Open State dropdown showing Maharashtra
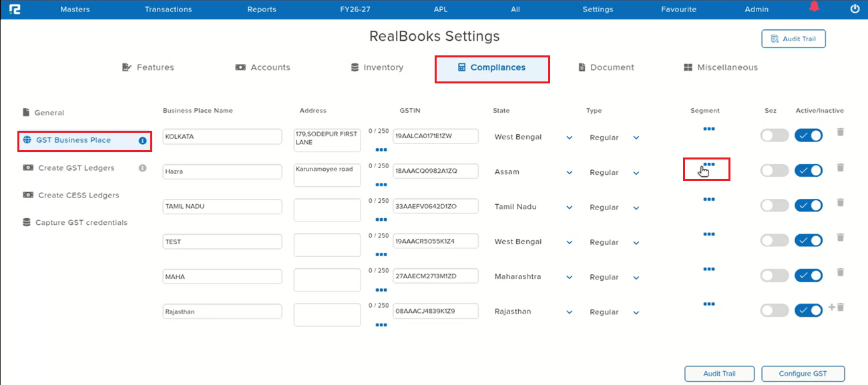Viewport: 868px width, 385px height. (x=533, y=277)
